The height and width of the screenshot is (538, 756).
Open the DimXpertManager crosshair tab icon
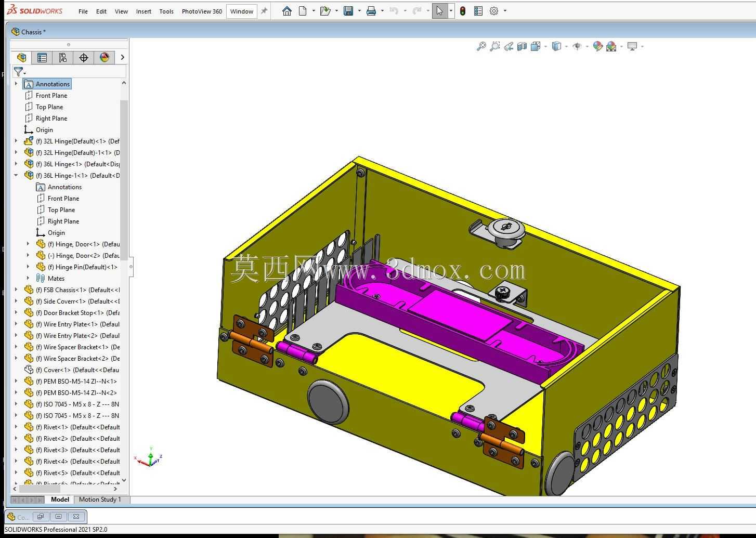[x=84, y=57]
